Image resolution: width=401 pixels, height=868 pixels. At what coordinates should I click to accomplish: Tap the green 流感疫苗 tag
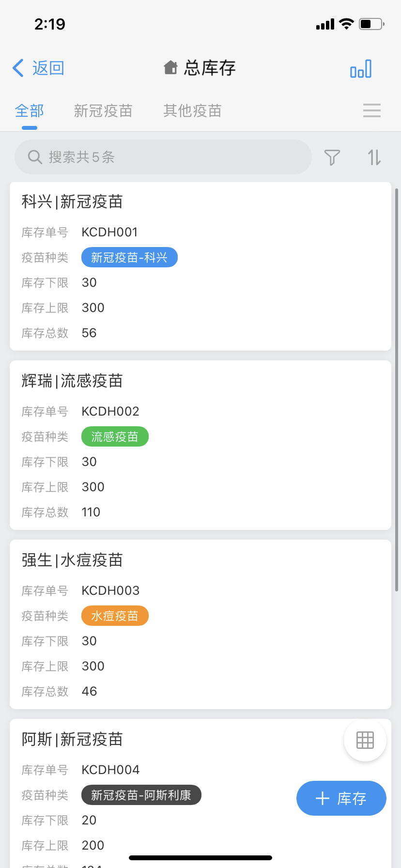[115, 437]
